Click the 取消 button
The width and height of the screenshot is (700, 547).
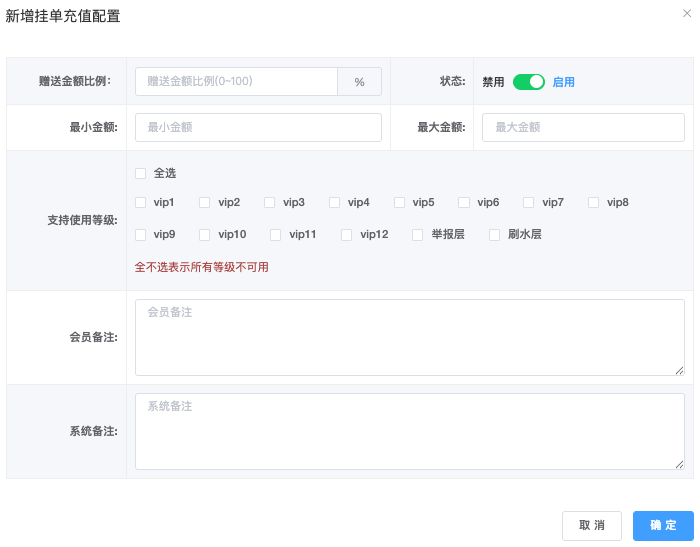pyautogui.click(x=592, y=526)
